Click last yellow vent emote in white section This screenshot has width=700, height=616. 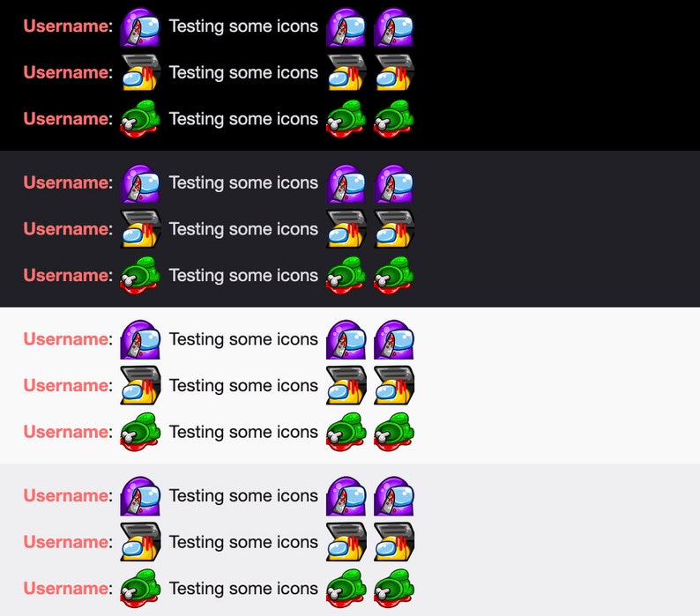pos(394,385)
